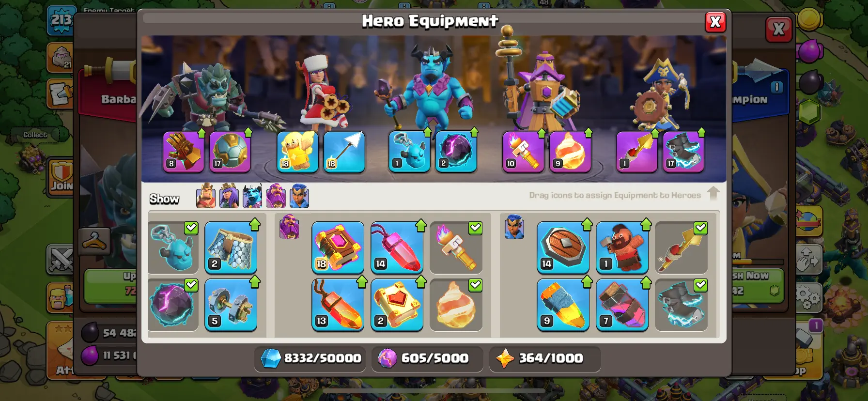
Task: Select the level 18 Eternal Tome equipment
Action: coord(338,247)
